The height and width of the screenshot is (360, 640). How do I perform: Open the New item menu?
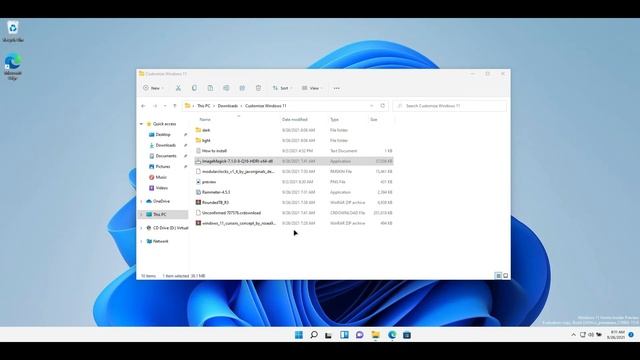pos(153,88)
